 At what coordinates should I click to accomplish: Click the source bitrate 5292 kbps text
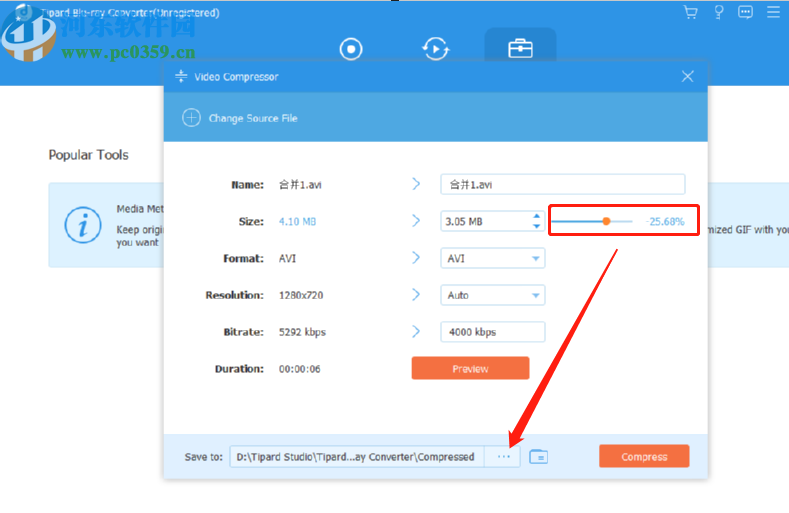tap(302, 332)
